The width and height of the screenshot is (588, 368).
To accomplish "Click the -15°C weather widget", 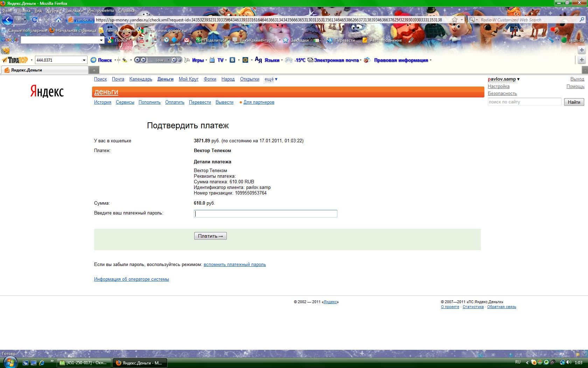I will tap(295, 60).
